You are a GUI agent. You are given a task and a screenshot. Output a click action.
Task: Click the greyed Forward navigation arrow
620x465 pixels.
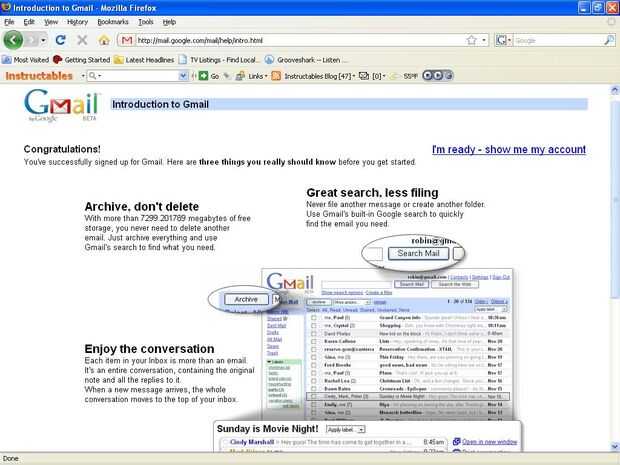[x=32, y=40]
